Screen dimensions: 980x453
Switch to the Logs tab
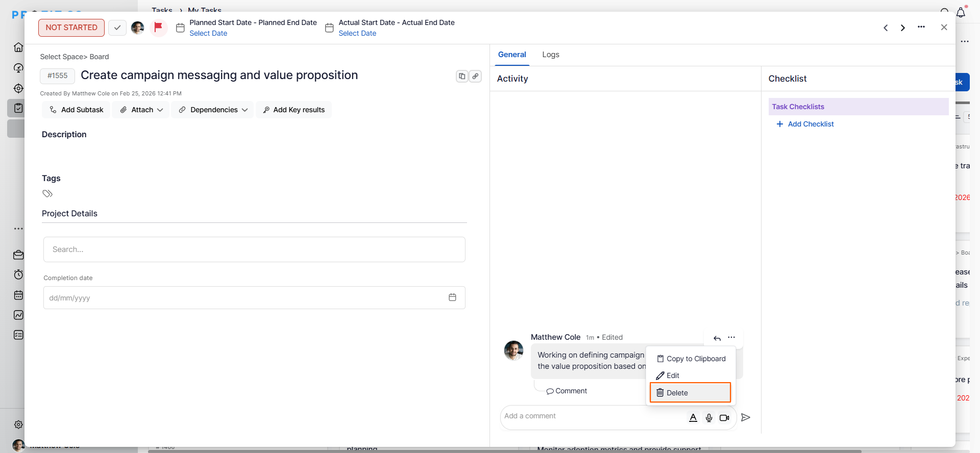pyautogui.click(x=551, y=55)
